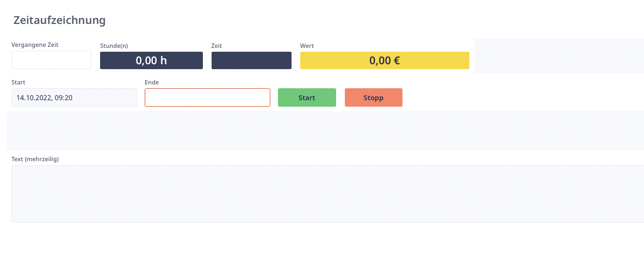Screen dimensions: 644x275
Task: Click the wide gray band below Start/Stopp buttons
Action: [x=325, y=131]
